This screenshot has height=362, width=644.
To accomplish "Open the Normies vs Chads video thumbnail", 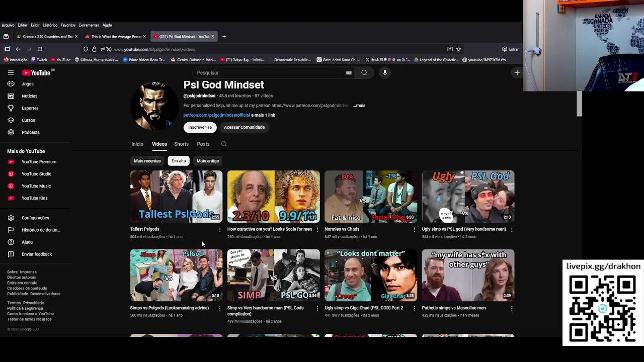I will [x=371, y=197].
